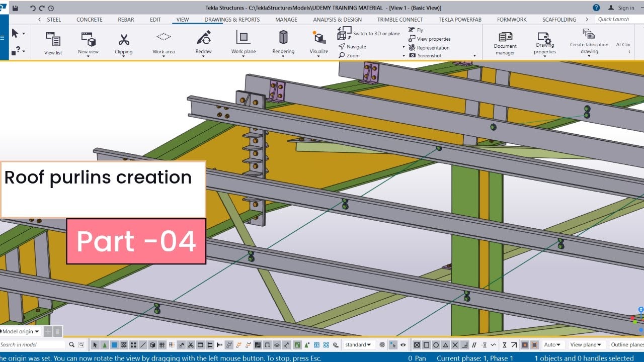Toggle the Snap to centre points circle switch
The width and height of the screenshot is (644, 362).
click(x=436, y=345)
